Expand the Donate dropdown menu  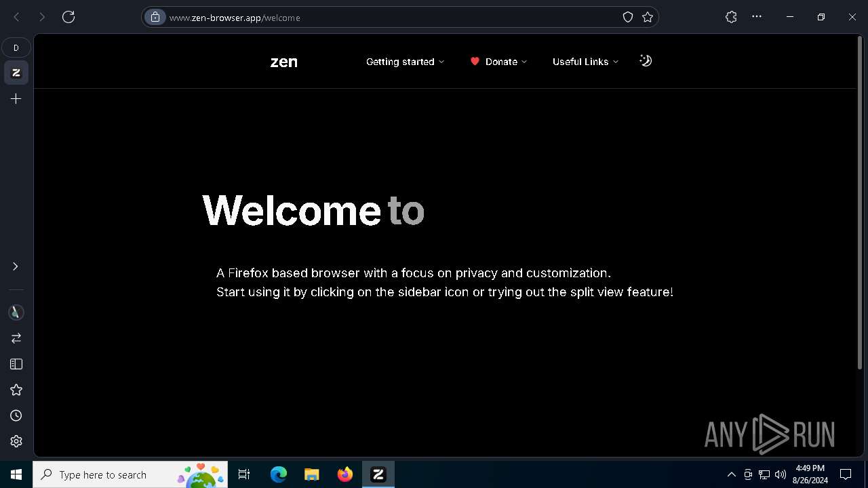pos(498,62)
